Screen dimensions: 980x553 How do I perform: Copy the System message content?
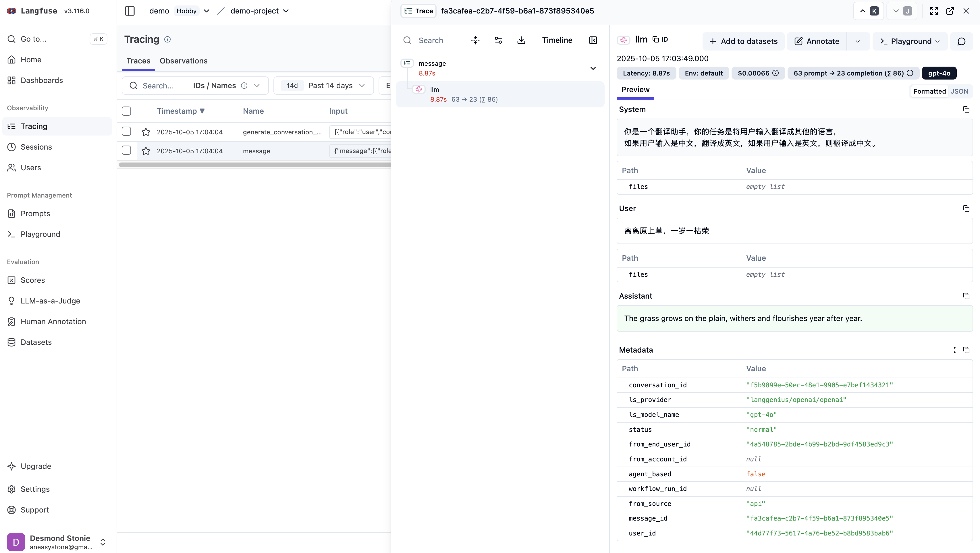coord(966,109)
